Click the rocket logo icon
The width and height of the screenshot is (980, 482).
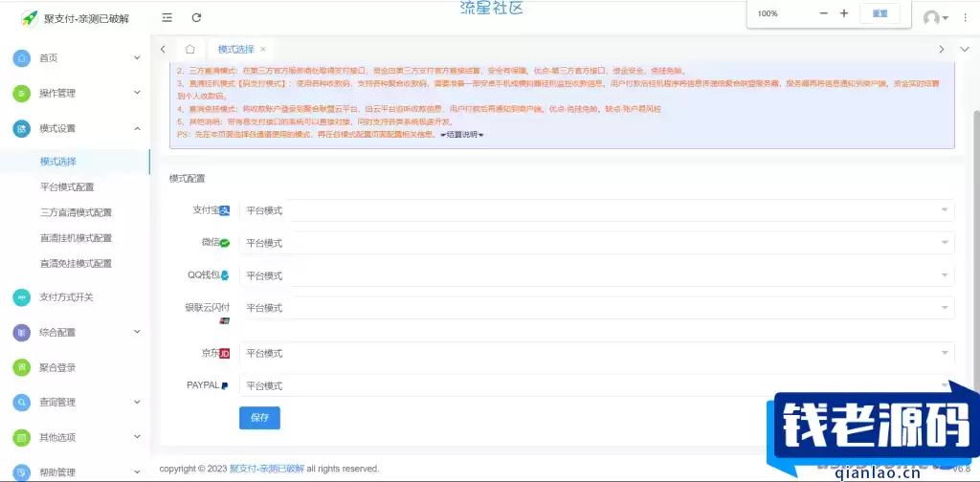[30, 17]
